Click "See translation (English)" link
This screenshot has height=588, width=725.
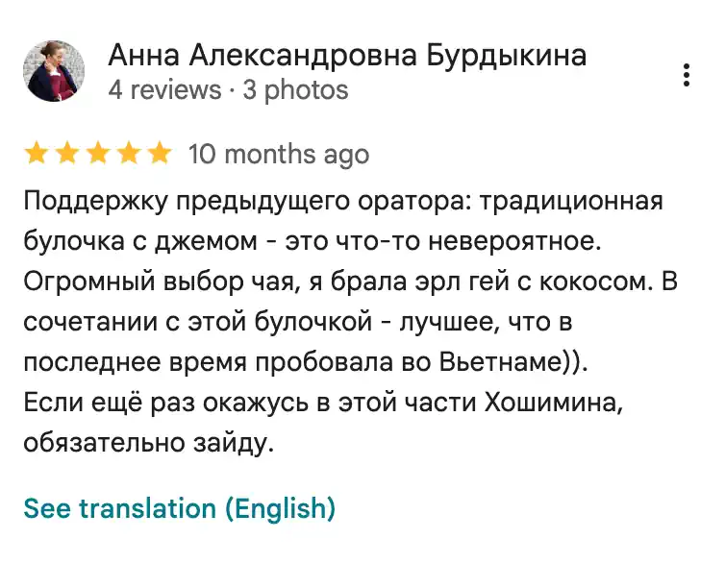click(x=179, y=508)
